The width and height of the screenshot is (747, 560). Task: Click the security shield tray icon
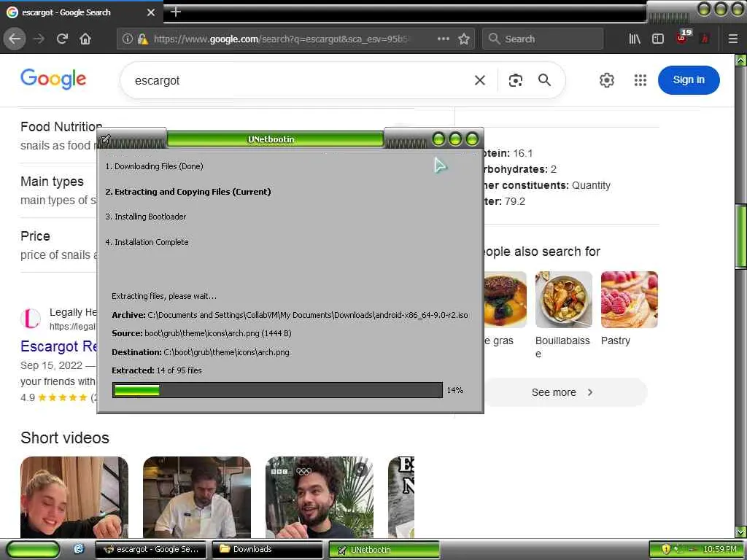click(666, 549)
